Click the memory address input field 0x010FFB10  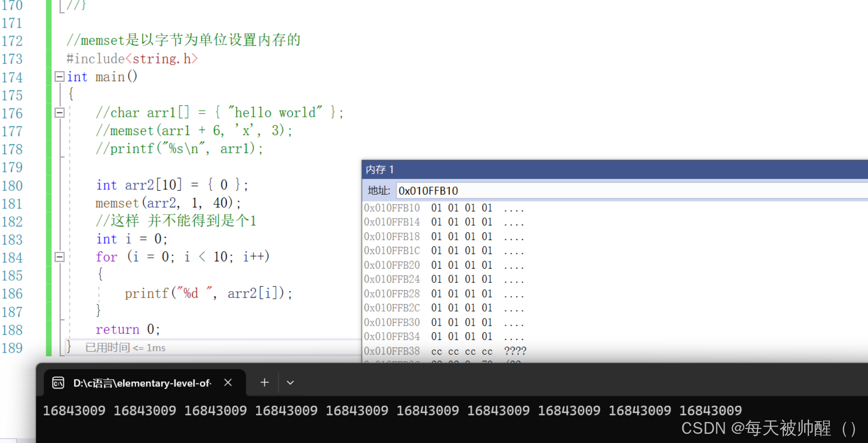coord(632,191)
